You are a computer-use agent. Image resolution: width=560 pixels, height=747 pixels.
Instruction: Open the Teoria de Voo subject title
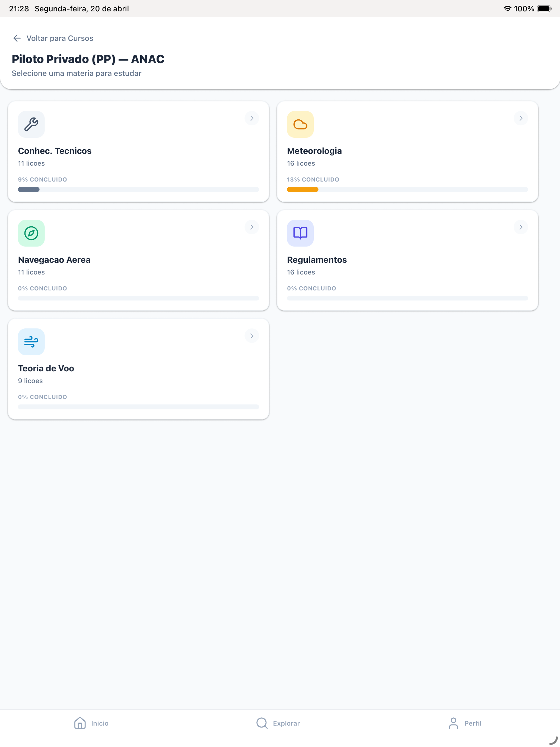coord(46,368)
